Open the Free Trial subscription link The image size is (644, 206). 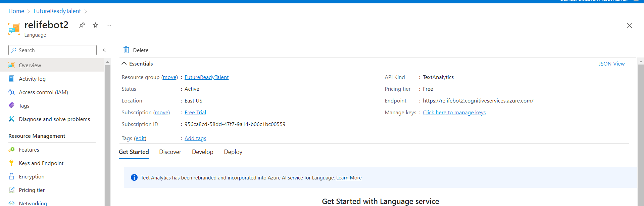195,112
